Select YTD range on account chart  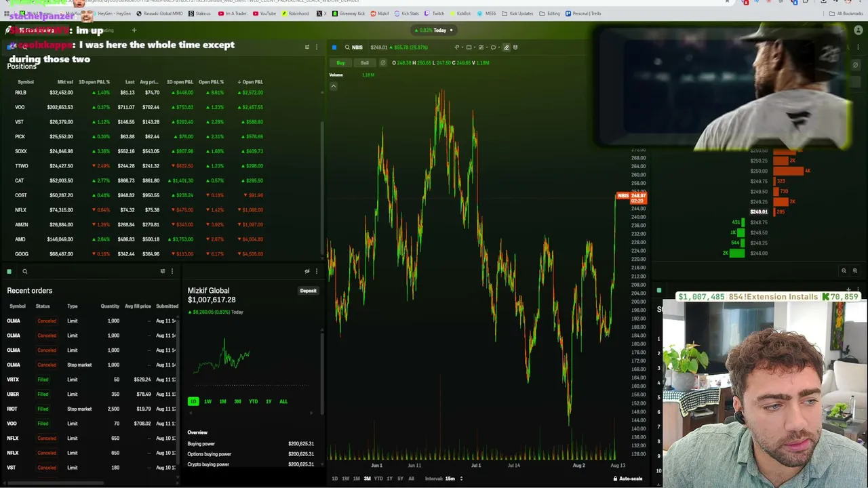(253, 401)
